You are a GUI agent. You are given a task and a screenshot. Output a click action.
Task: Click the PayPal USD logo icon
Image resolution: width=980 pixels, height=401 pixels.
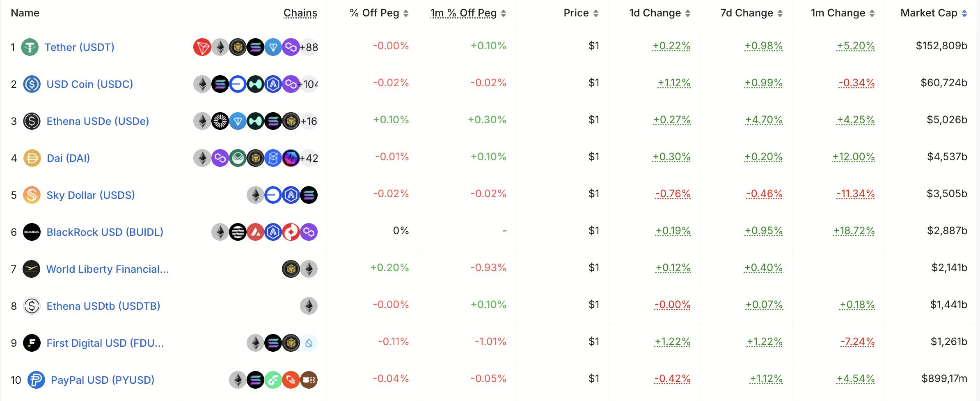pos(36,380)
